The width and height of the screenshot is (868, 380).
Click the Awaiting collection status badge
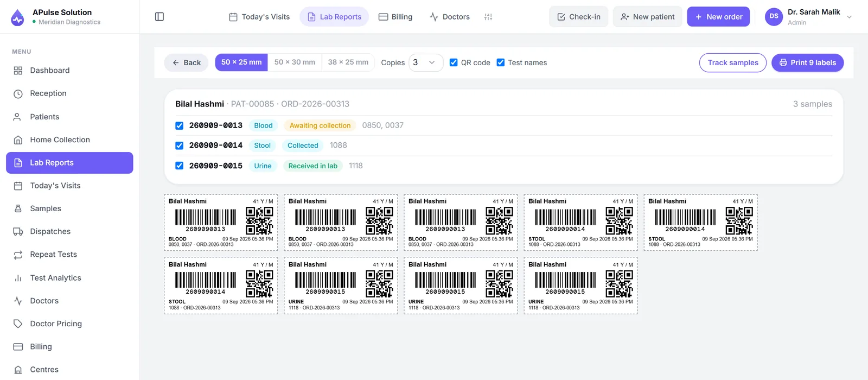(320, 125)
